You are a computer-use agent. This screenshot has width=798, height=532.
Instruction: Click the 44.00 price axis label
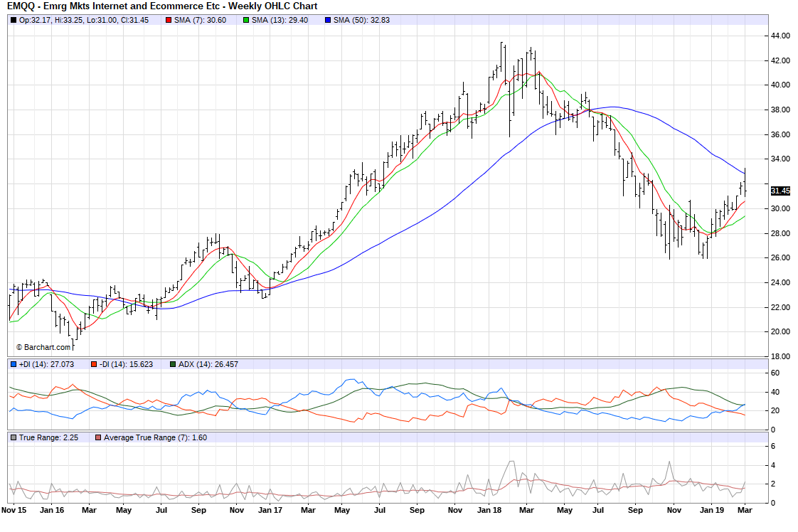pos(780,36)
